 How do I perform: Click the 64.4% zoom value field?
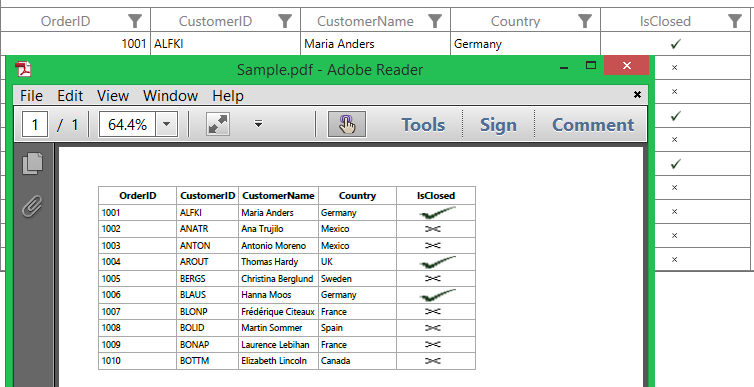[127, 125]
